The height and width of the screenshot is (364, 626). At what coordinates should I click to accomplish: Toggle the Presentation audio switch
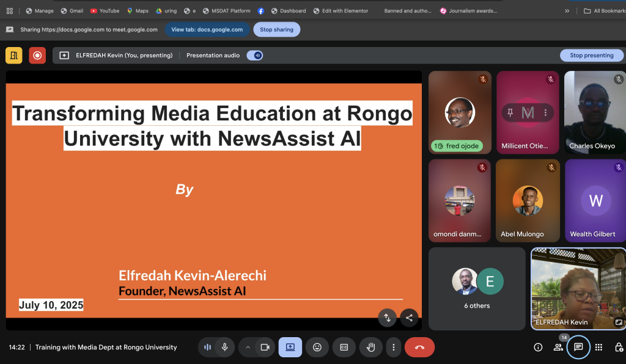(x=255, y=56)
